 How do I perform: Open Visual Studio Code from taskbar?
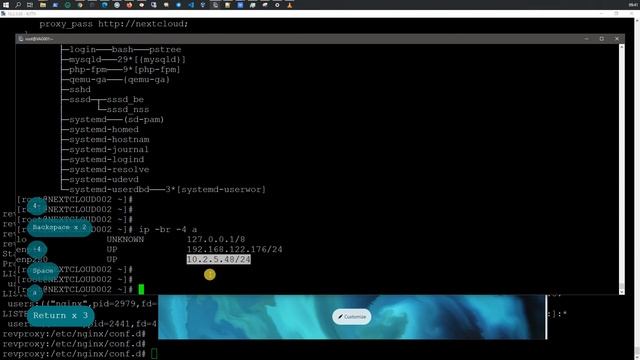pos(191,5)
